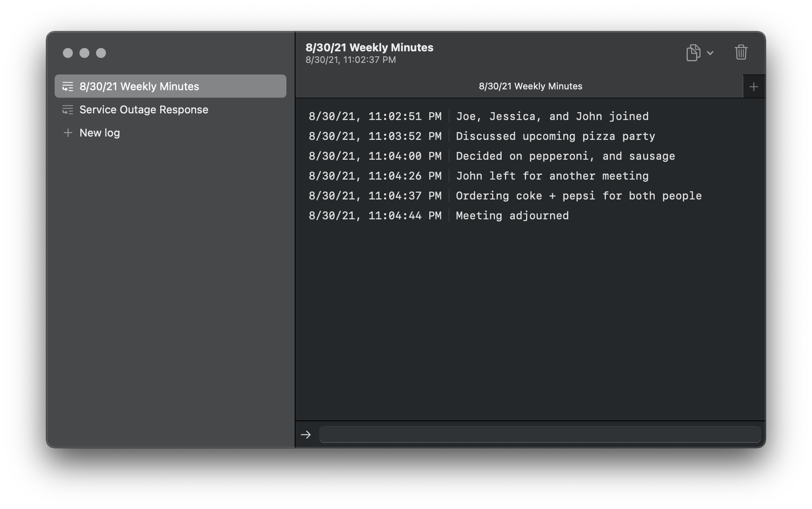Click the 'Ordering coke + pepsi' log line

coord(579,196)
